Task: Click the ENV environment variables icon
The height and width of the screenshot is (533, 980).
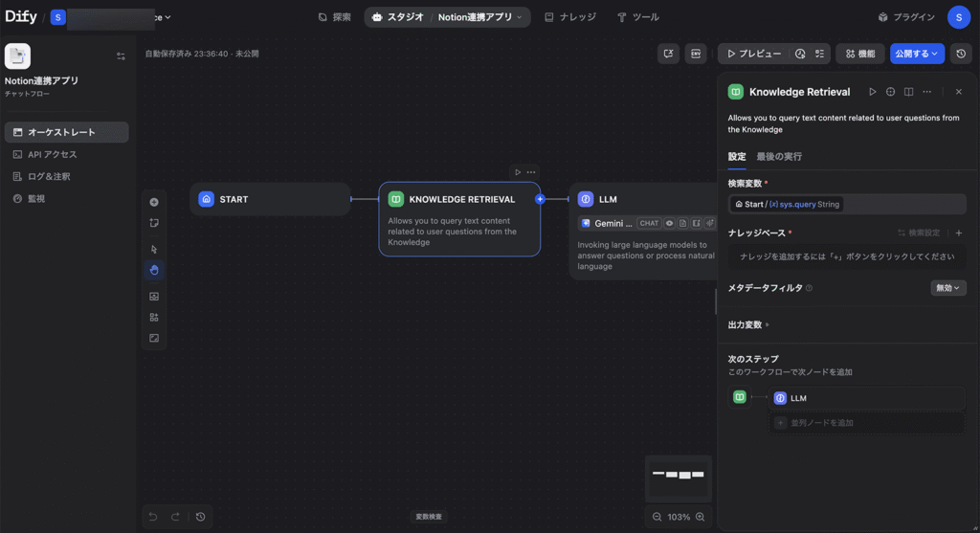Action: click(696, 54)
